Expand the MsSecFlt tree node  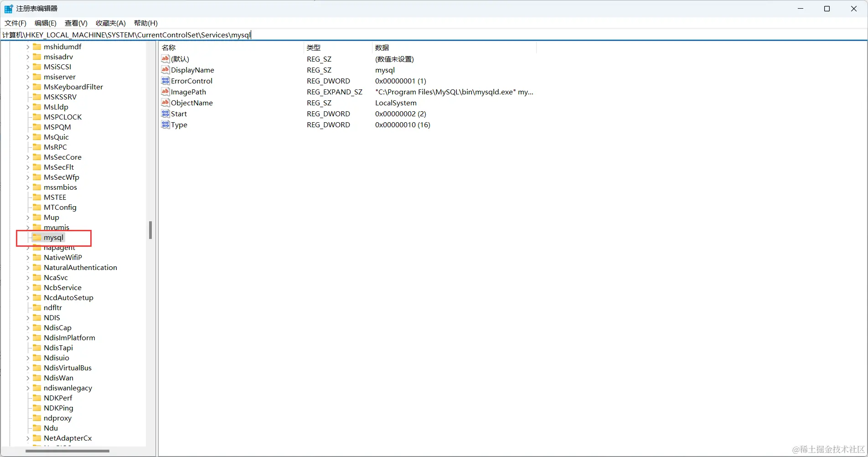click(28, 167)
